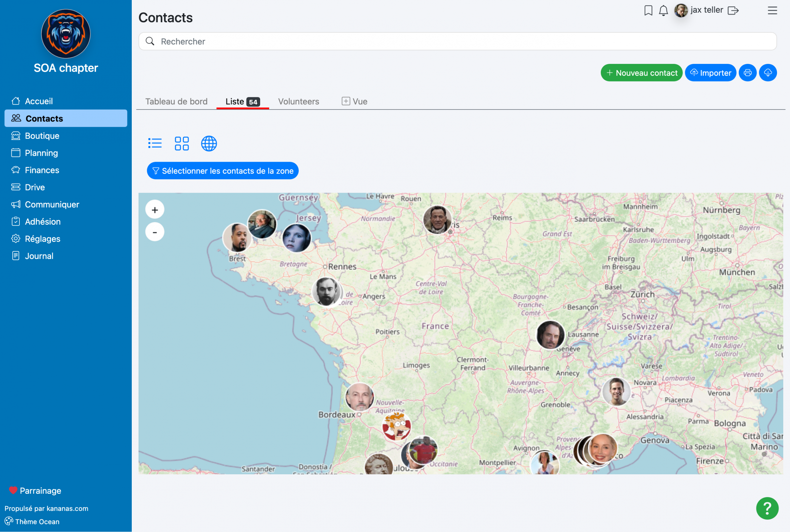
Task: Open Finances in the sidebar
Action: 42,170
